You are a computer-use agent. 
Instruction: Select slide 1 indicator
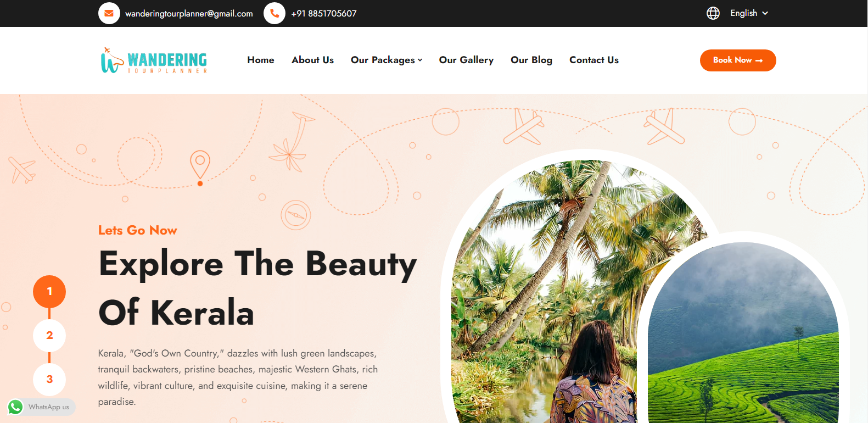pyautogui.click(x=49, y=292)
